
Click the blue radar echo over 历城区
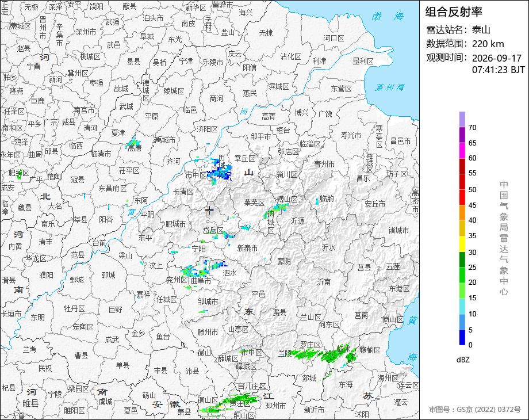[x=220, y=170]
